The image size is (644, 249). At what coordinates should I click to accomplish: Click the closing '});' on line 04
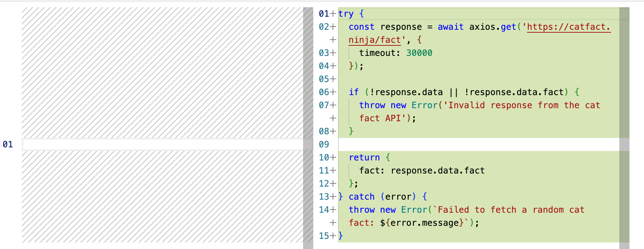coord(356,66)
